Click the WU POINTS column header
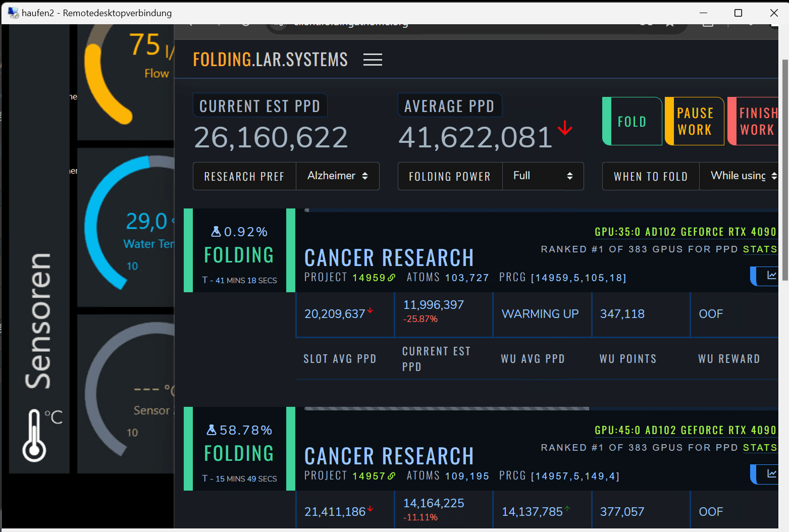 pyautogui.click(x=628, y=359)
